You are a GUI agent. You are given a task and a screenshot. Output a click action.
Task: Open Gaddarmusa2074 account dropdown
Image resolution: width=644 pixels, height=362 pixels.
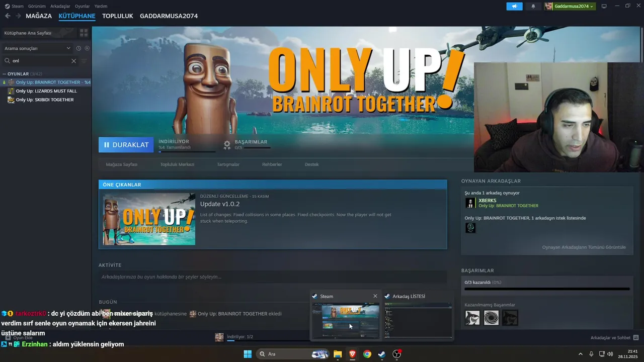point(570,6)
